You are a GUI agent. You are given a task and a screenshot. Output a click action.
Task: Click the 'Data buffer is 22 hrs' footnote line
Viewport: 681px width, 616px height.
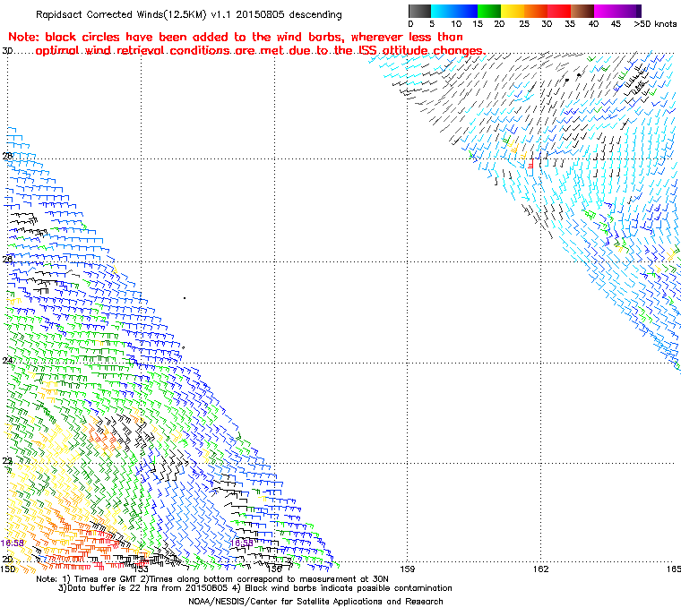(x=255, y=588)
